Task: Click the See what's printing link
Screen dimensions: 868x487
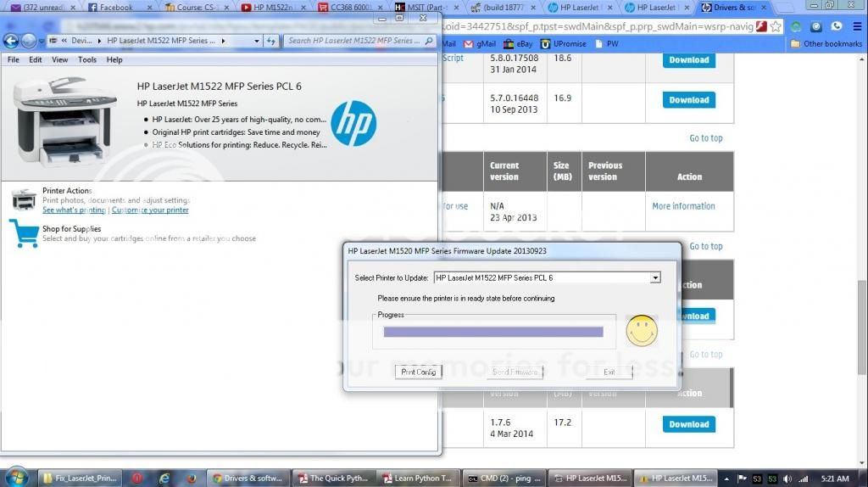Action: coord(74,210)
